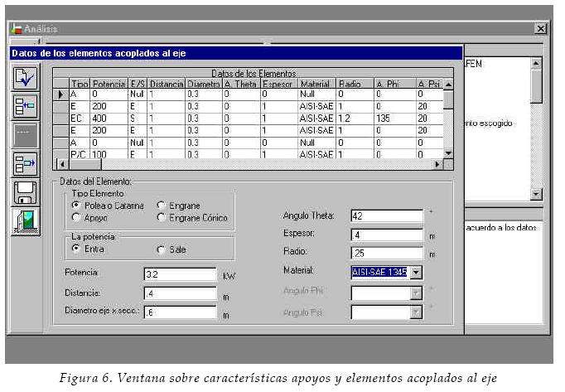Save data with the floppy disk icon

[25, 192]
